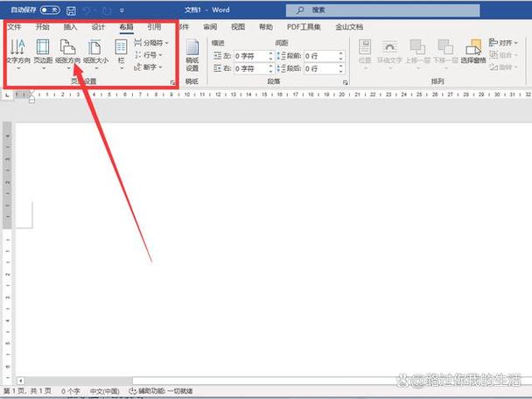Switch to the 开始 Home tab
532x399 pixels.
coord(42,27)
